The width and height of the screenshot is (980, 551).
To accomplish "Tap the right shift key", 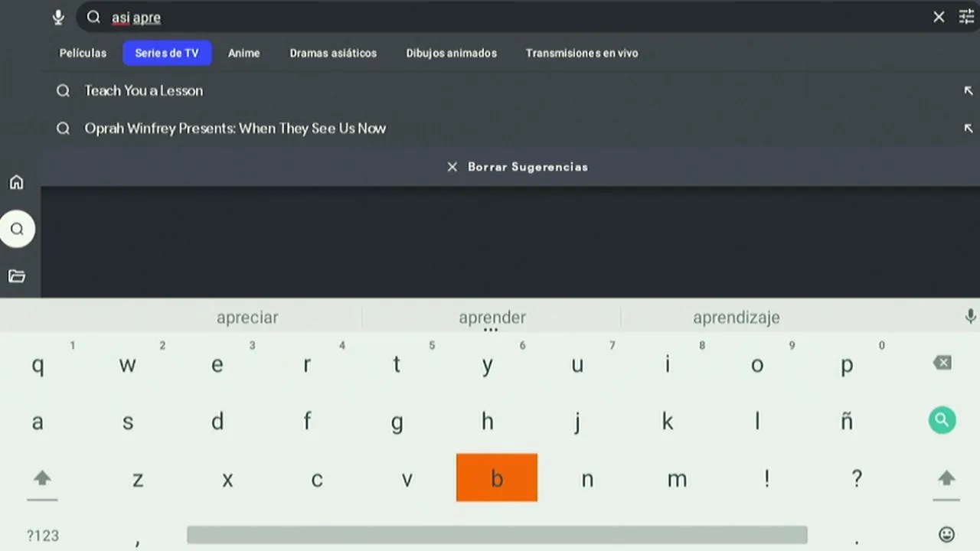I will pyautogui.click(x=946, y=479).
